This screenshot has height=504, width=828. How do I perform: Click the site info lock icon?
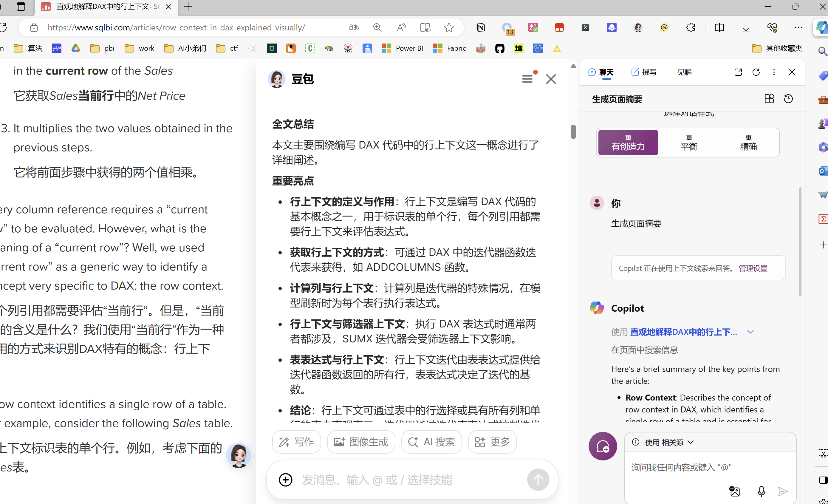point(34,27)
